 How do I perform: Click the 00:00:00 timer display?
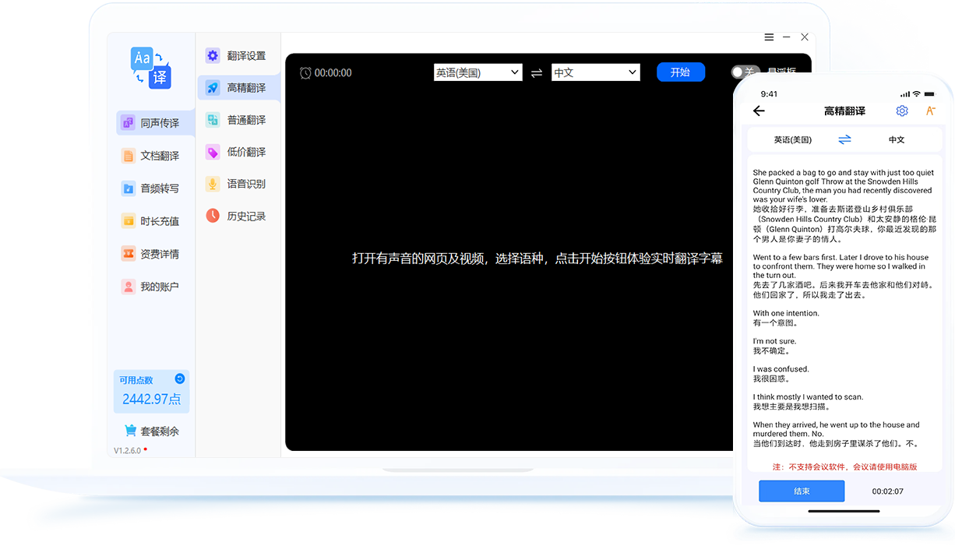333,73
